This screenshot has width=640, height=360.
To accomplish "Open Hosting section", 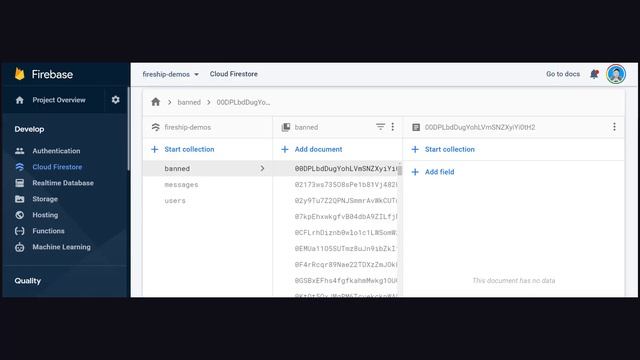I will [x=45, y=215].
